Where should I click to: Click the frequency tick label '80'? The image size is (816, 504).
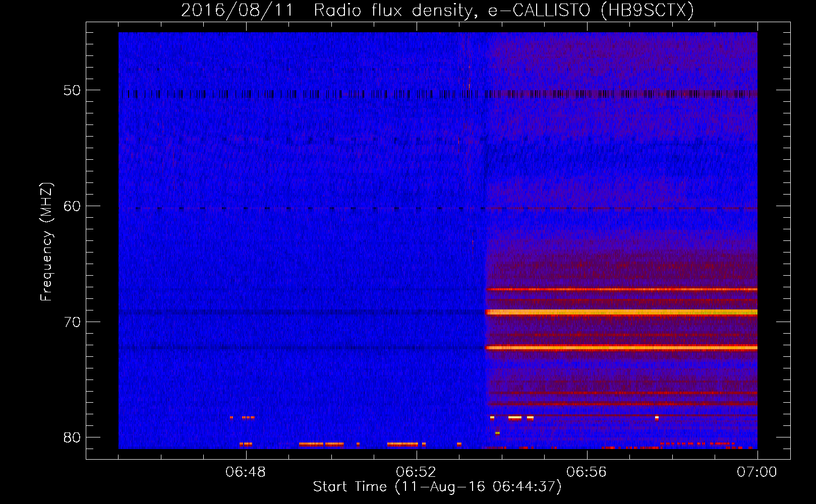click(72, 437)
